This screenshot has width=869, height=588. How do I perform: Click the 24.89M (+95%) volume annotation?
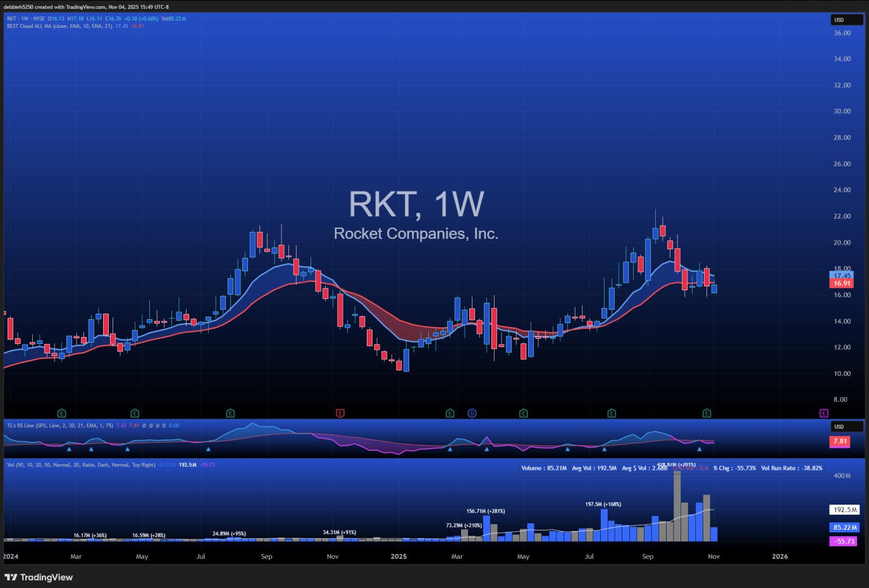click(x=229, y=534)
